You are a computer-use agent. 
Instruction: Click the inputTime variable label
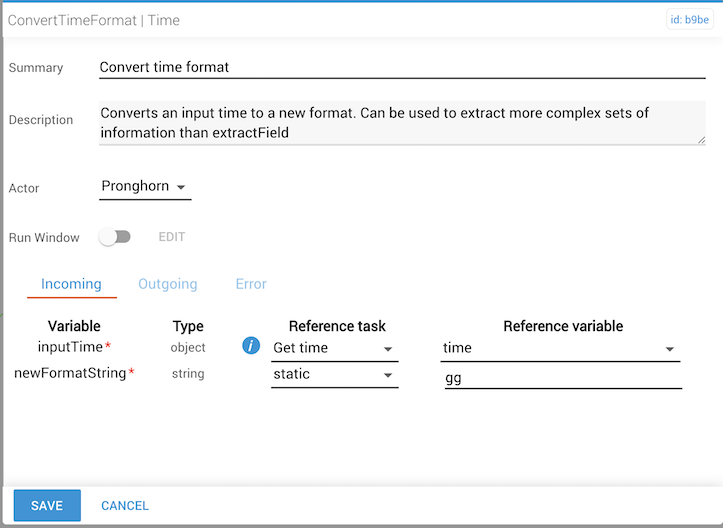pos(72,347)
